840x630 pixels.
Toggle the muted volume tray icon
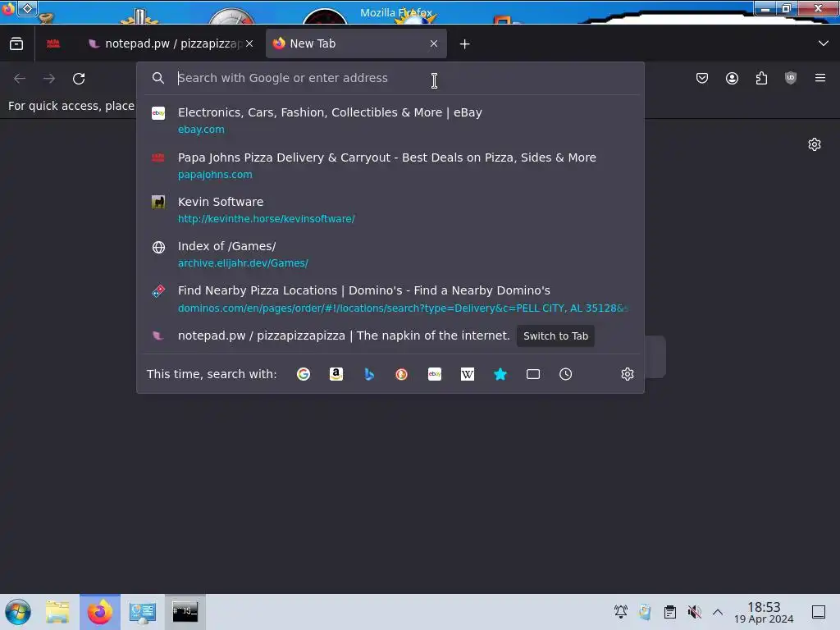pos(694,612)
